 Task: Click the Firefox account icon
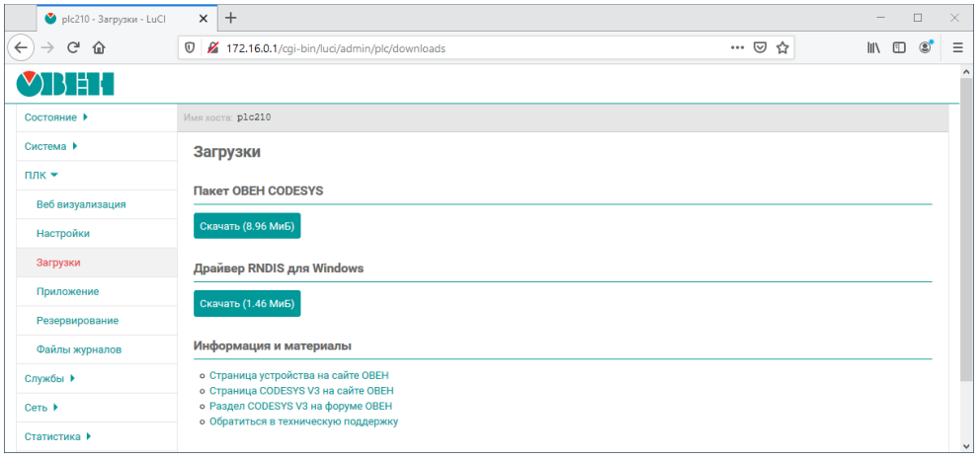click(x=926, y=47)
